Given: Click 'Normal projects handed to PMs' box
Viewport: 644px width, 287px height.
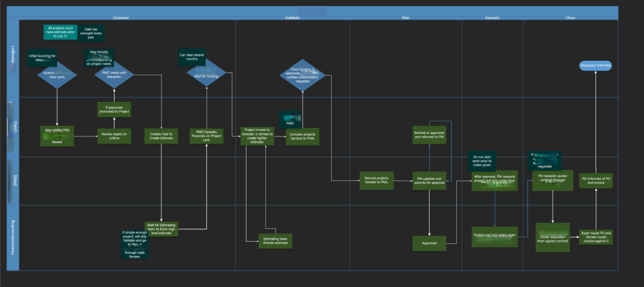Looking at the screenshot, I should pyautogui.click(x=377, y=181).
